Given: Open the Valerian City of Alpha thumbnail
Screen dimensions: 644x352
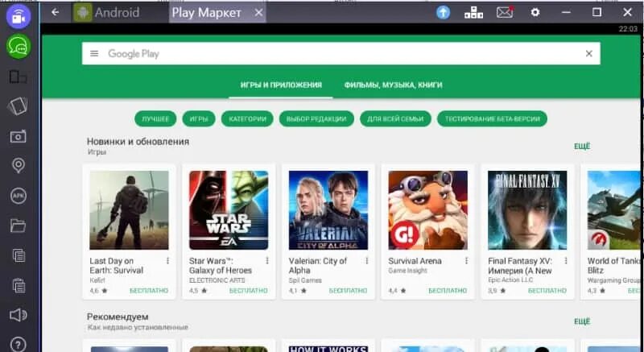Looking at the screenshot, I should tap(328, 210).
